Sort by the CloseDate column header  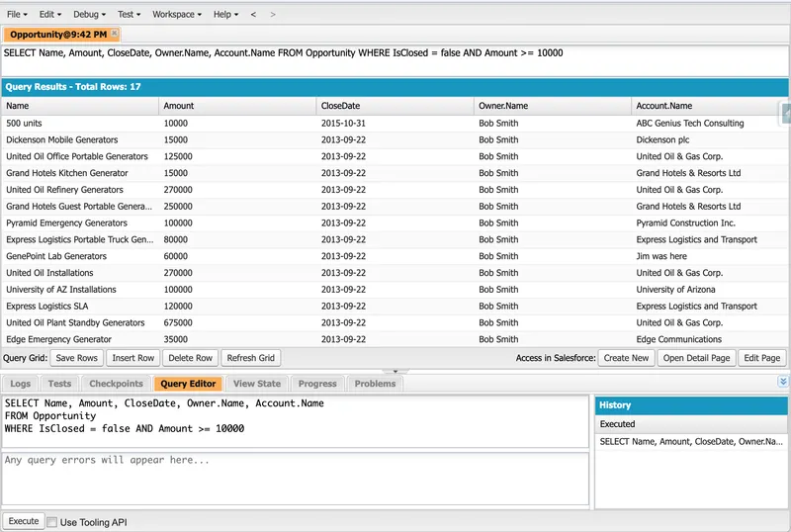click(395, 106)
